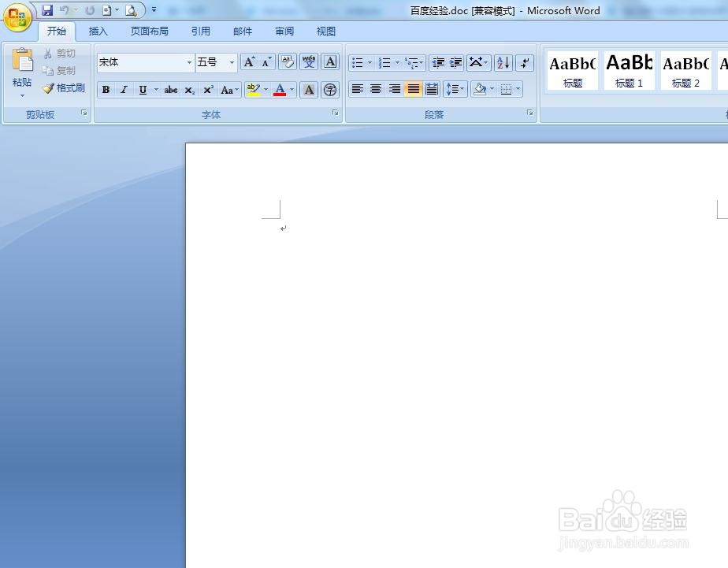The height and width of the screenshot is (568, 728).
Task: Open the font name dropdown 宋体
Action: tap(189, 63)
